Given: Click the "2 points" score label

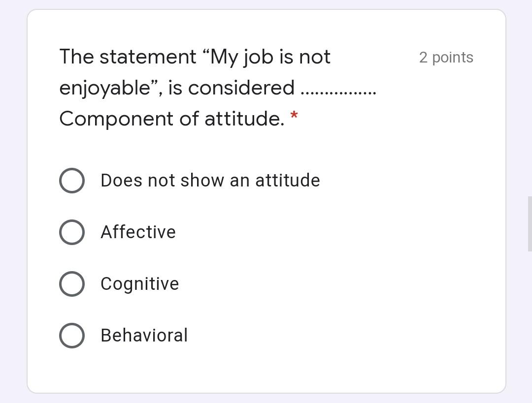Looking at the screenshot, I should coord(446,58).
